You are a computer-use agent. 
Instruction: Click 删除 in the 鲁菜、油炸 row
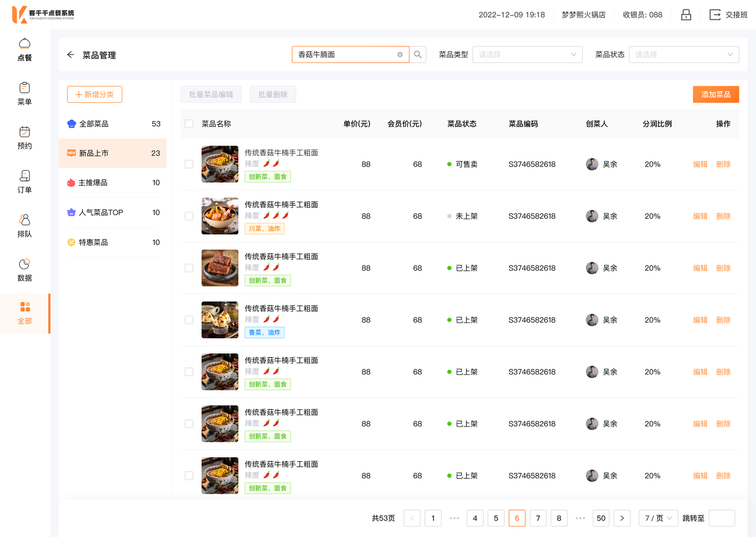point(723,320)
